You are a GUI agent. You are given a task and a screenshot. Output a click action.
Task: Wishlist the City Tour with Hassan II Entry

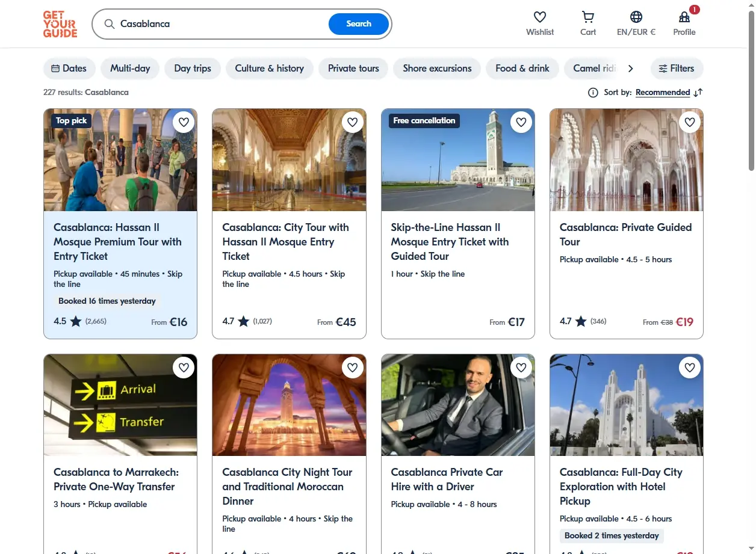pyautogui.click(x=353, y=122)
